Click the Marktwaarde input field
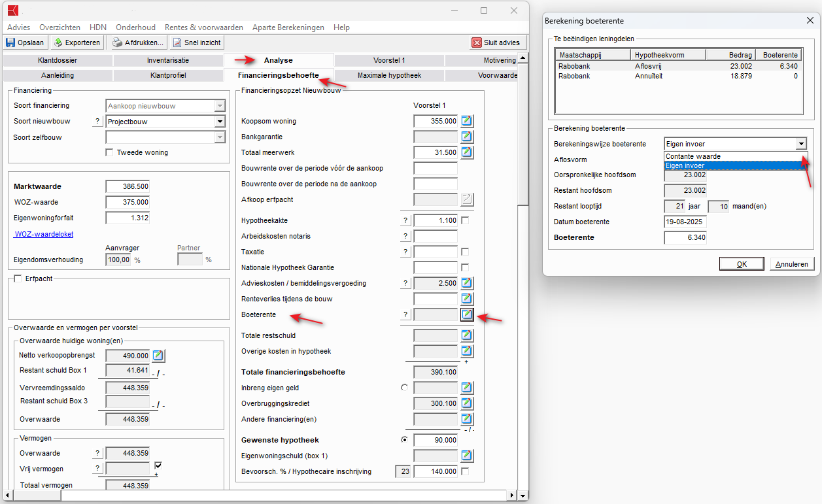This screenshot has width=822, height=504. [128, 186]
